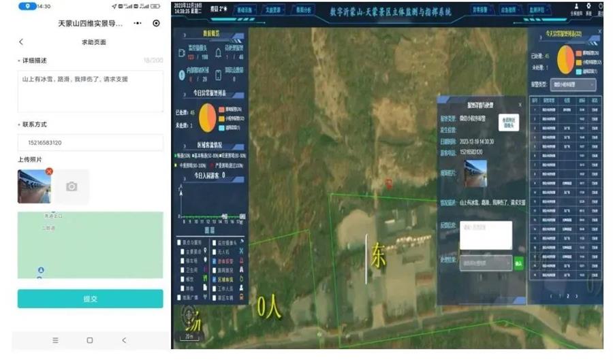Uncheck the 区域客流 layer checkbox
This screenshot has height=364, width=613.
(x=215, y=279)
